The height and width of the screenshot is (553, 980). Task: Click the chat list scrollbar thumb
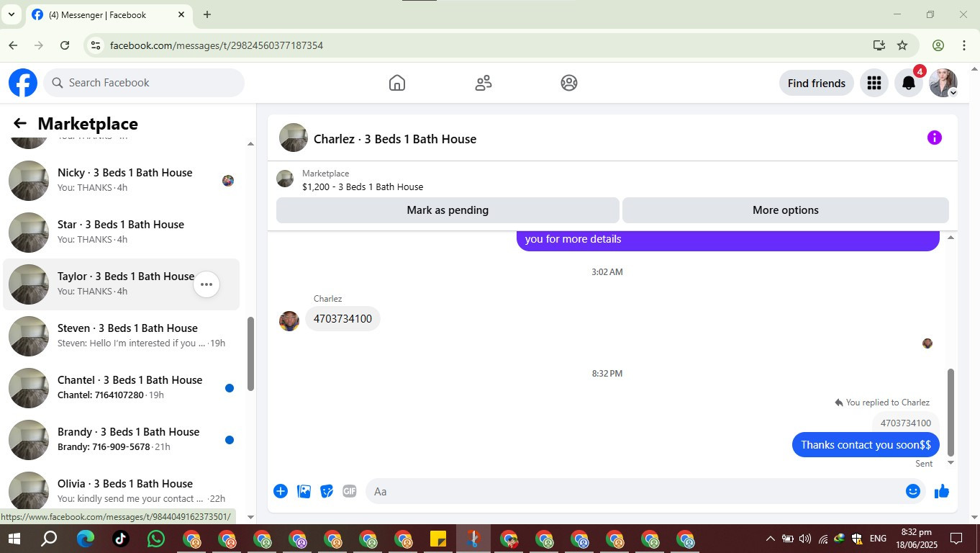pyautogui.click(x=250, y=354)
